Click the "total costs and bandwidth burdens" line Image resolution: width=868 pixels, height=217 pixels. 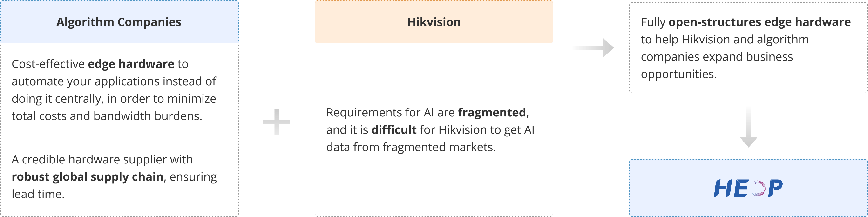107,116
